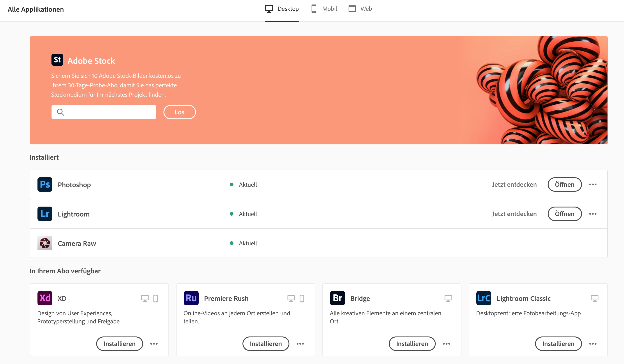624x364 pixels.
Task: Switch to the Web tab
Action: (360, 9)
